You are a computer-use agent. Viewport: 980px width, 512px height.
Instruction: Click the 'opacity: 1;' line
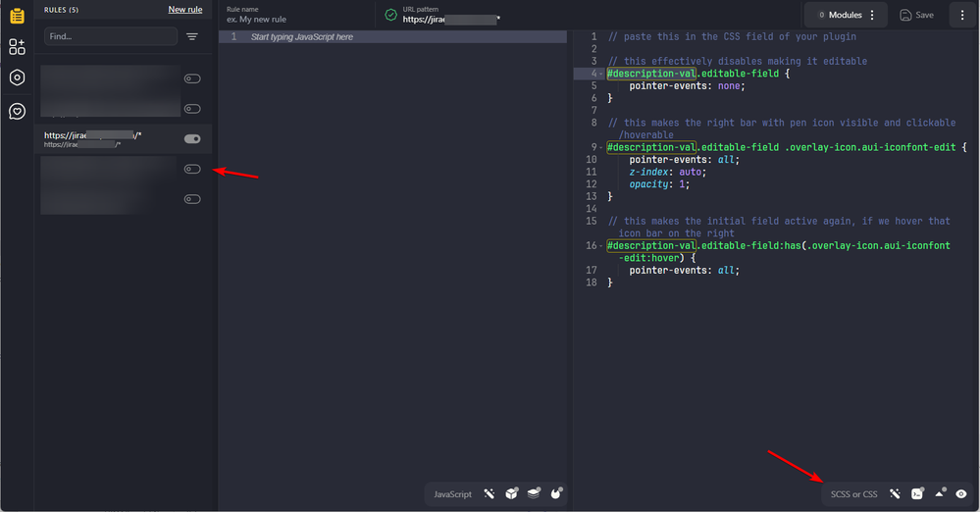pyautogui.click(x=659, y=184)
